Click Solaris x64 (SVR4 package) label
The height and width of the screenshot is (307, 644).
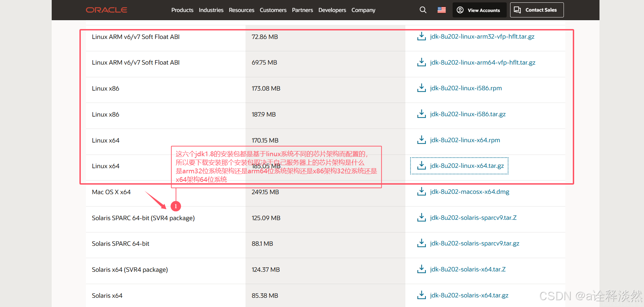pos(130,270)
